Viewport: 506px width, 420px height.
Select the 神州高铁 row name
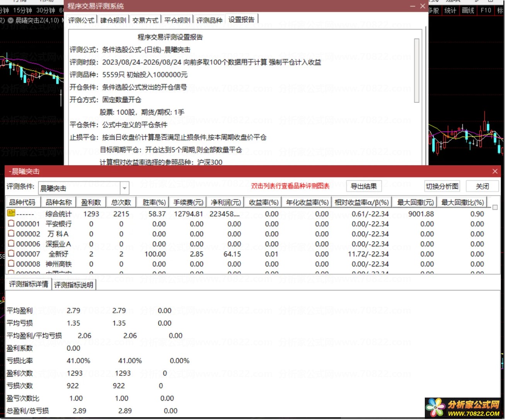pos(58,264)
